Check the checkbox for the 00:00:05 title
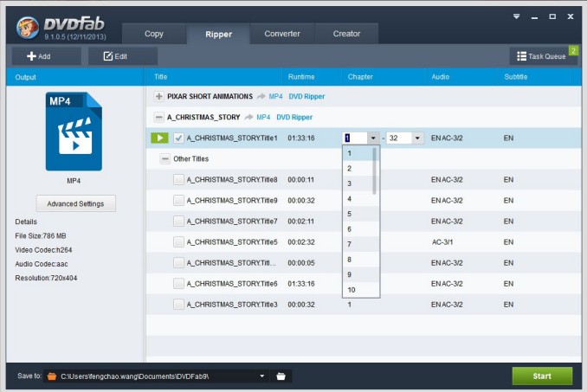Viewport: 587px width, 392px height. pyautogui.click(x=178, y=263)
